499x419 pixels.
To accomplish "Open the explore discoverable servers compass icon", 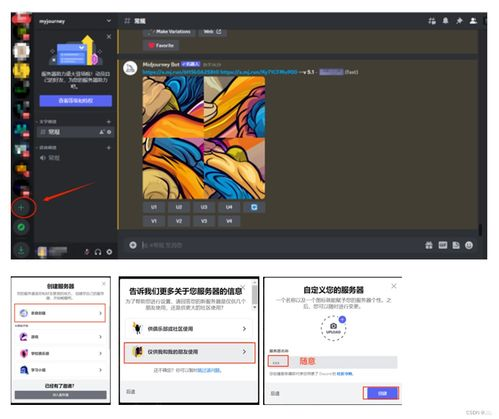I will (21, 227).
